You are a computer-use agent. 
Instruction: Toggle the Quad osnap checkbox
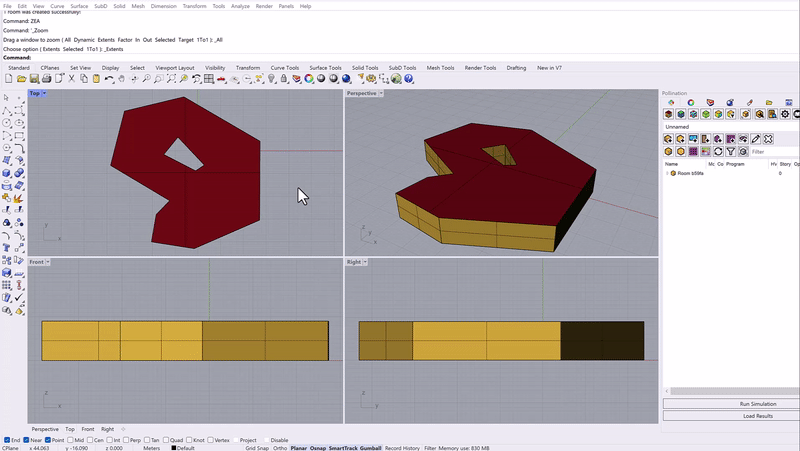(166, 440)
